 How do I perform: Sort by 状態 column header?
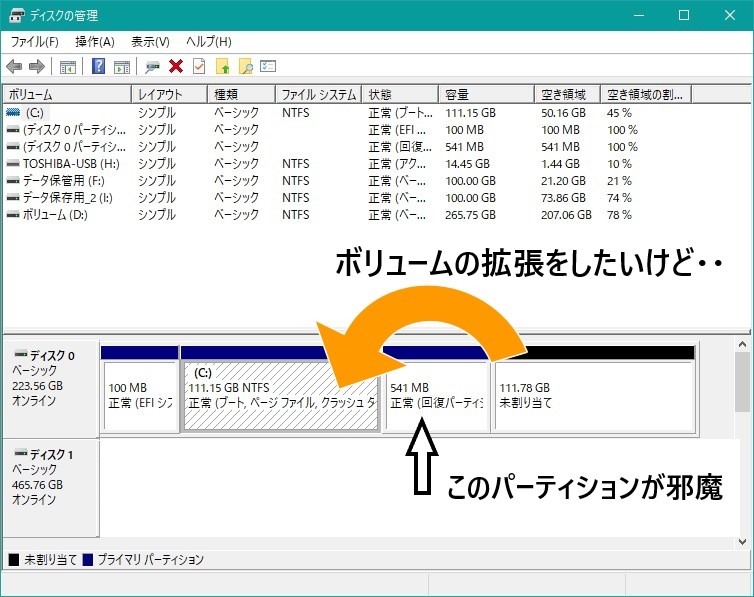coord(400,94)
